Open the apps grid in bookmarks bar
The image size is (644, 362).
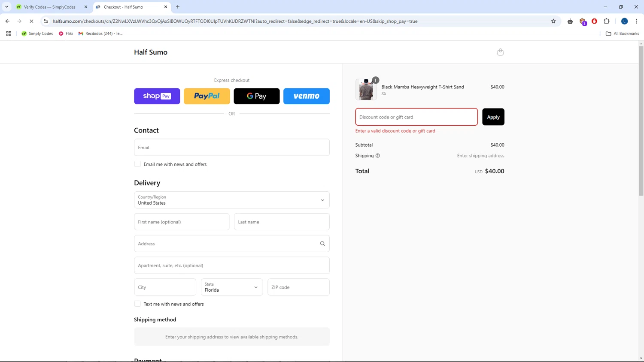(x=9, y=33)
